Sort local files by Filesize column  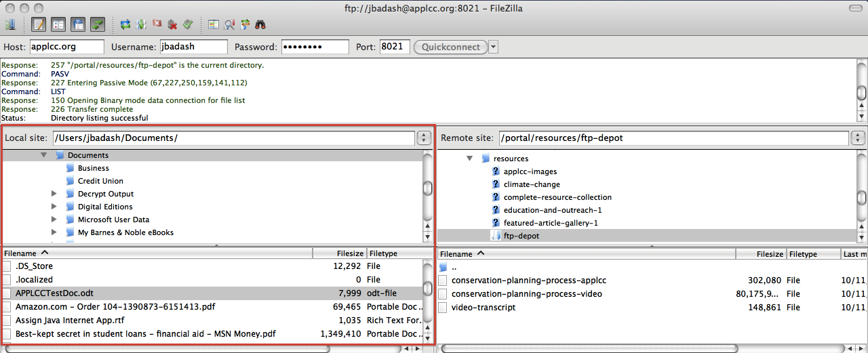pyautogui.click(x=339, y=253)
